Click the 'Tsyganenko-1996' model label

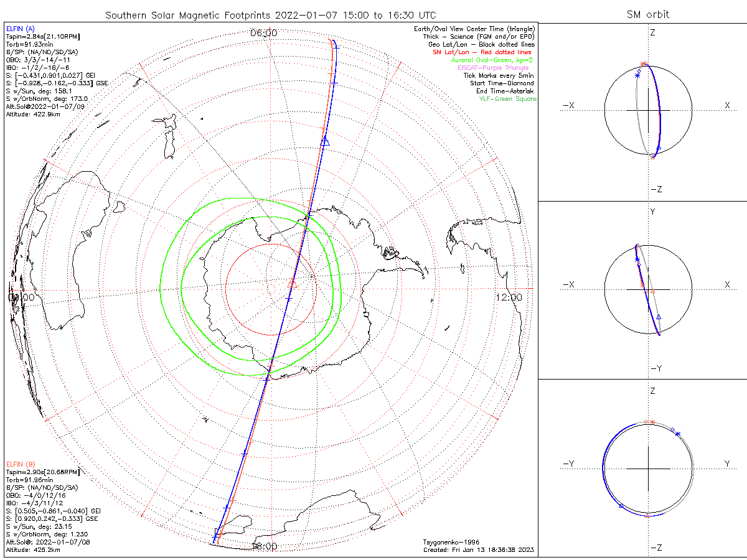[451, 542]
